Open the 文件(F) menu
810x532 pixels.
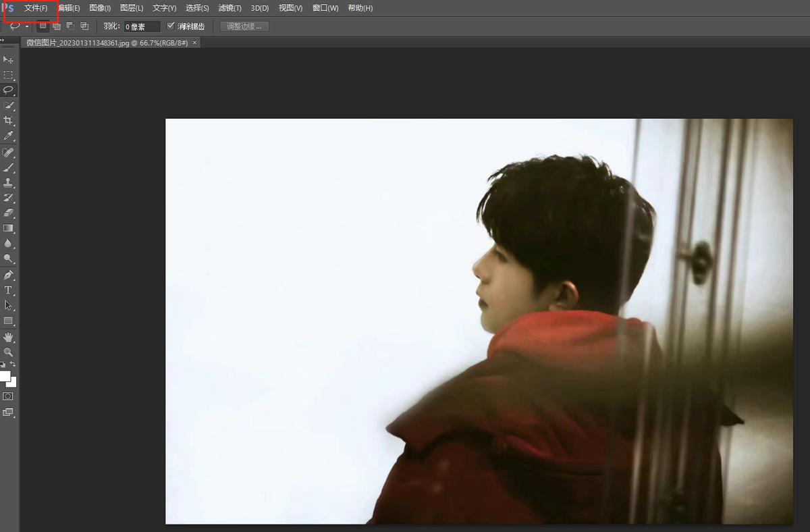tap(36, 8)
